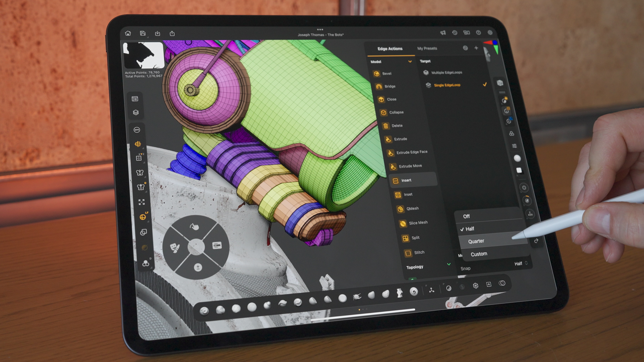Switch to the My Presets tab

(x=427, y=48)
